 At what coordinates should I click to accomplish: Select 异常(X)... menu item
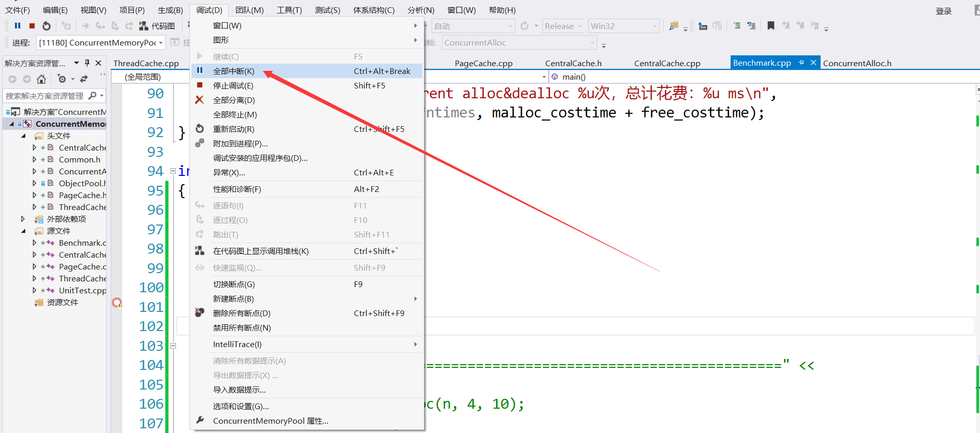pos(307,172)
